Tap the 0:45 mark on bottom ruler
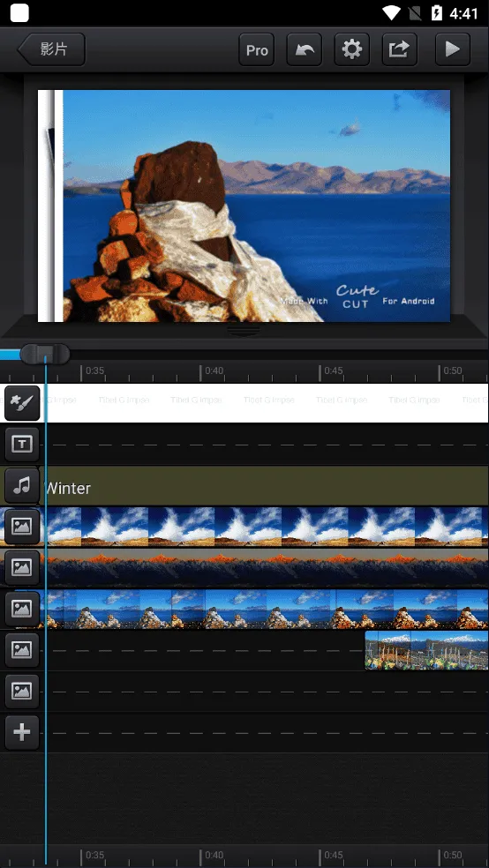The image size is (489, 868). coord(333,855)
